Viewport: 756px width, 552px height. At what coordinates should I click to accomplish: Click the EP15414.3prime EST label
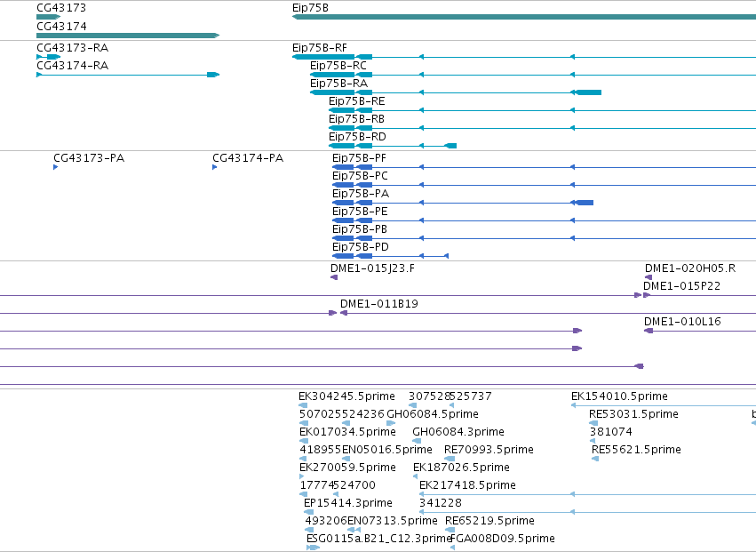(347, 504)
